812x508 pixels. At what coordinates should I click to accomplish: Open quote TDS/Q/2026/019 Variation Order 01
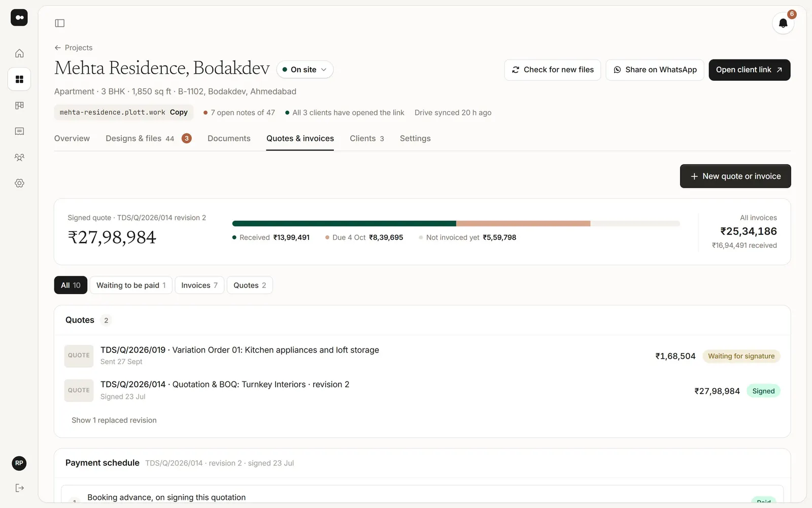pos(422,356)
